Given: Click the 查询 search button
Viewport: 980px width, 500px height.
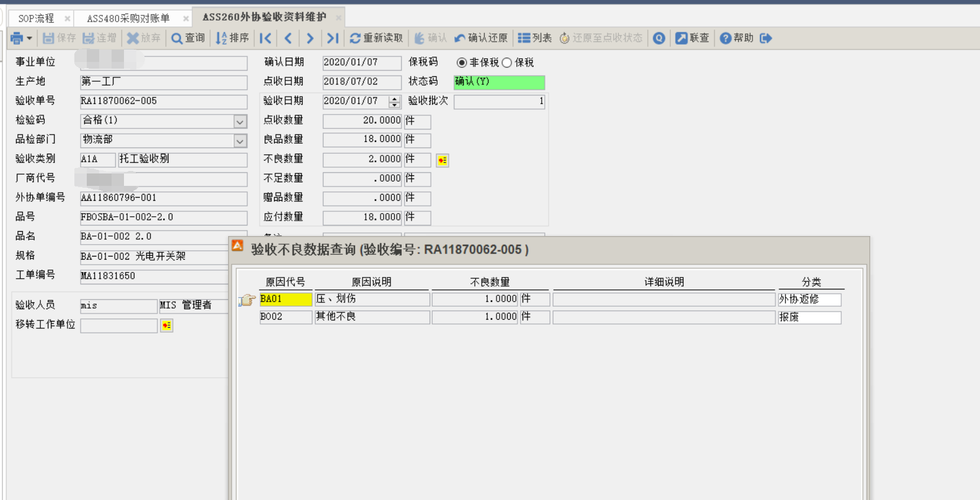Looking at the screenshot, I should (188, 38).
